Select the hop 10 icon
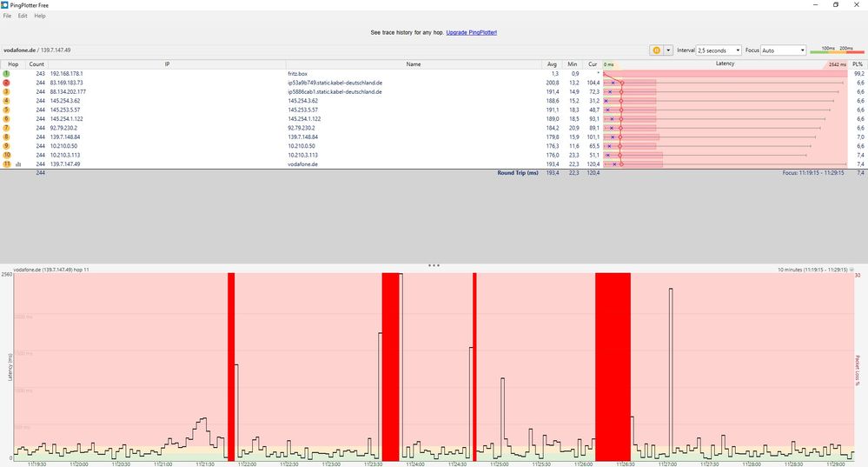Image resolution: width=868 pixels, height=467 pixels. click(6, 155)
